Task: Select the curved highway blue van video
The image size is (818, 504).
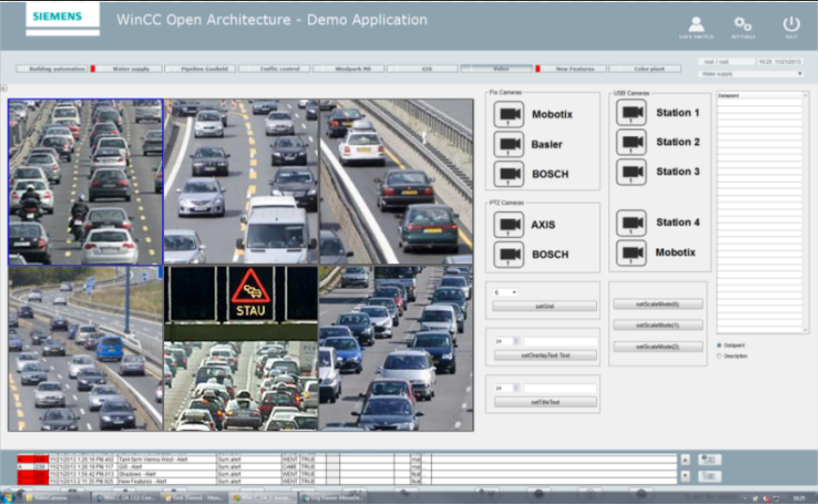Action: [x=85, y=348]
